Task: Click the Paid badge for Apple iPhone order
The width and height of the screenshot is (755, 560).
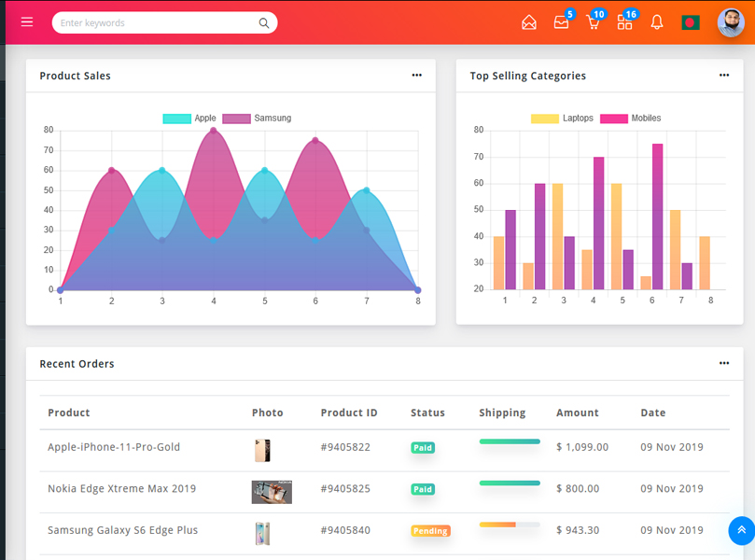Action: point(423,448)
